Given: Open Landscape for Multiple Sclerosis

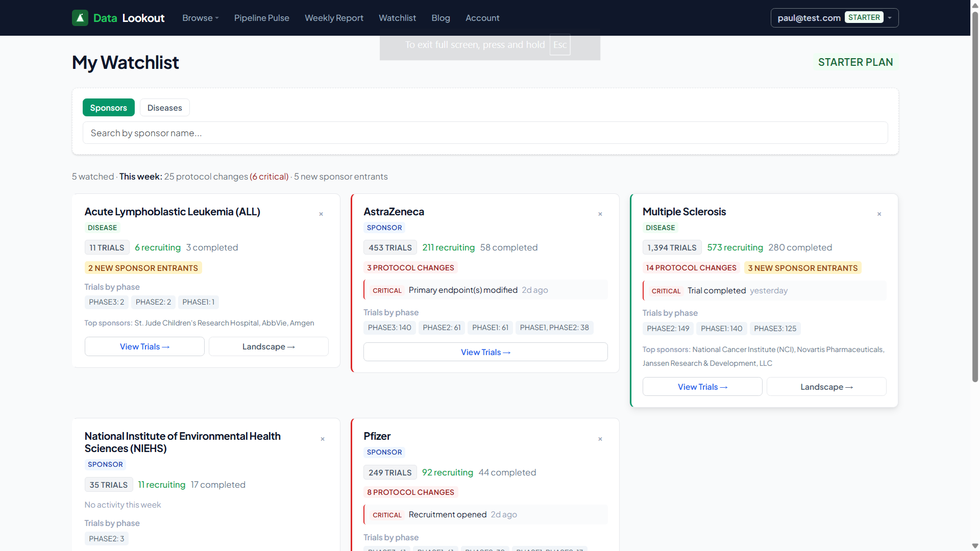Looking at the screenshot, I should click(x=826, y=387).
